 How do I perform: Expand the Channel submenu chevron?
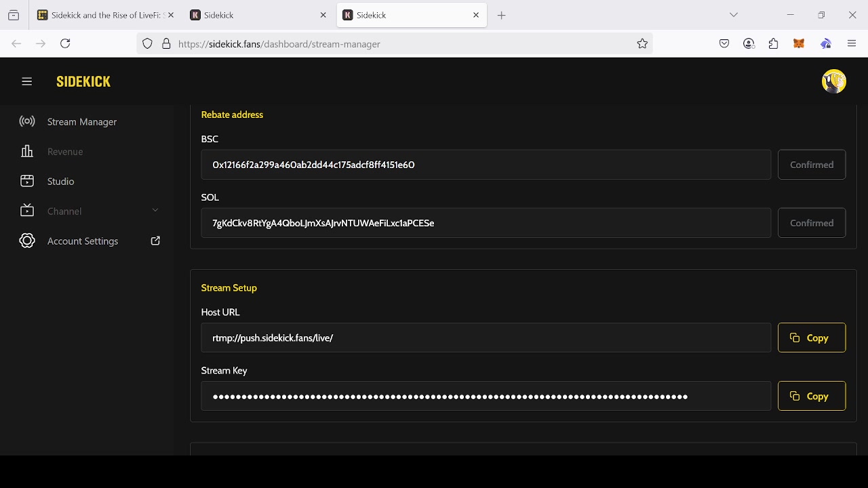click(x=155, y=211)
